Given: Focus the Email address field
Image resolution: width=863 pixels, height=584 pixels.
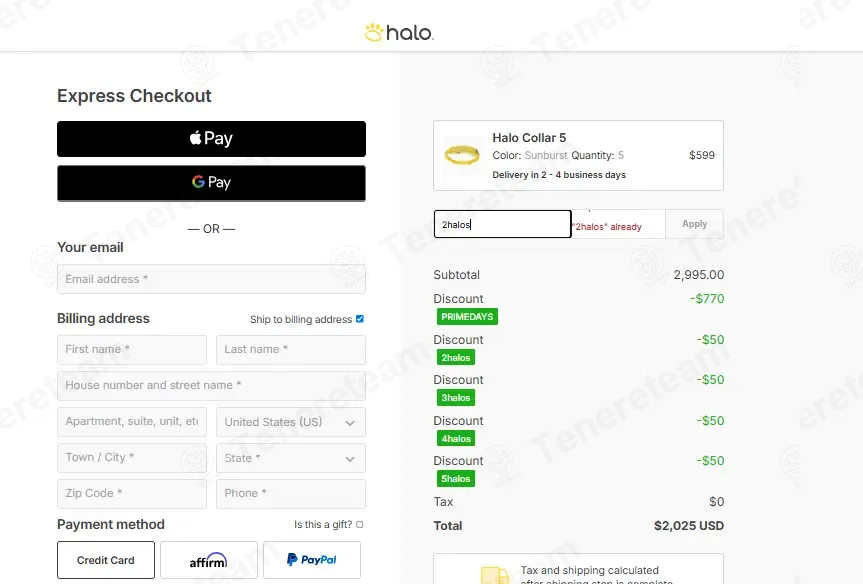Looking at the screenshot, I should [x=211, y=279].
